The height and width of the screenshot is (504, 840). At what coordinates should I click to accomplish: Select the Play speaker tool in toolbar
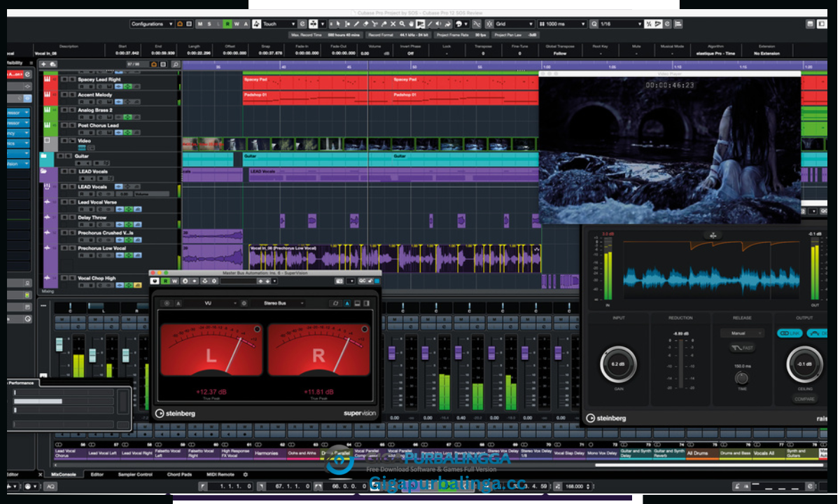(437, 24)
